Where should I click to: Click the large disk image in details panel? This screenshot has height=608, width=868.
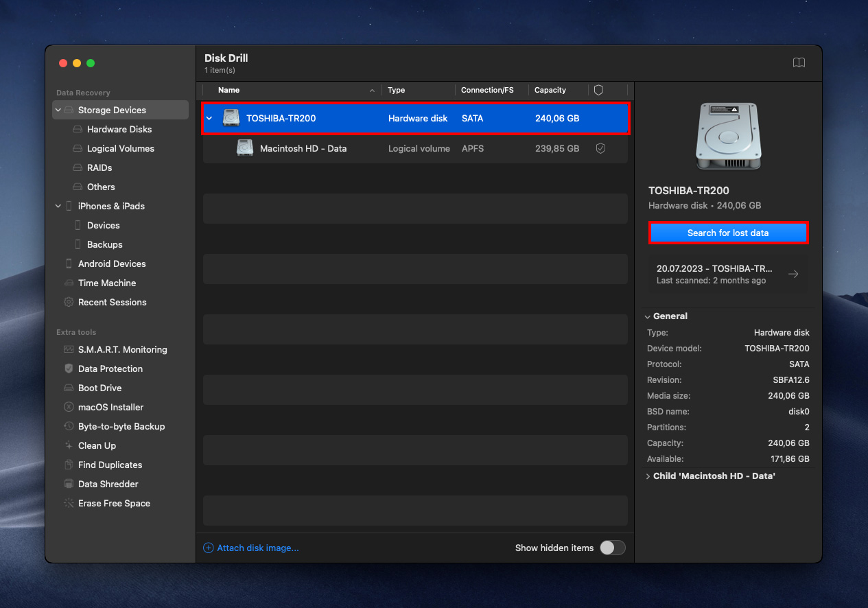(x=727, y=137)
